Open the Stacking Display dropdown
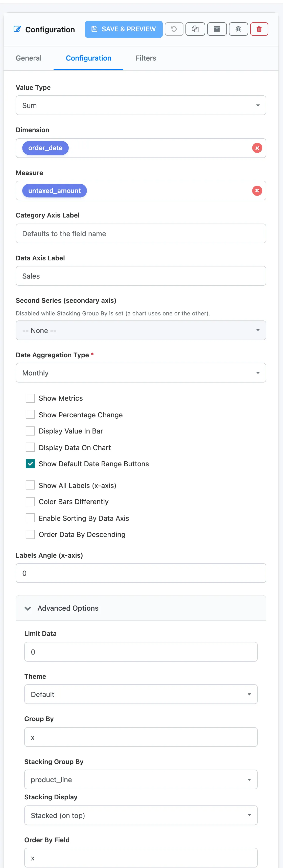This screenshot has width=283, height=868. point(141,815)
